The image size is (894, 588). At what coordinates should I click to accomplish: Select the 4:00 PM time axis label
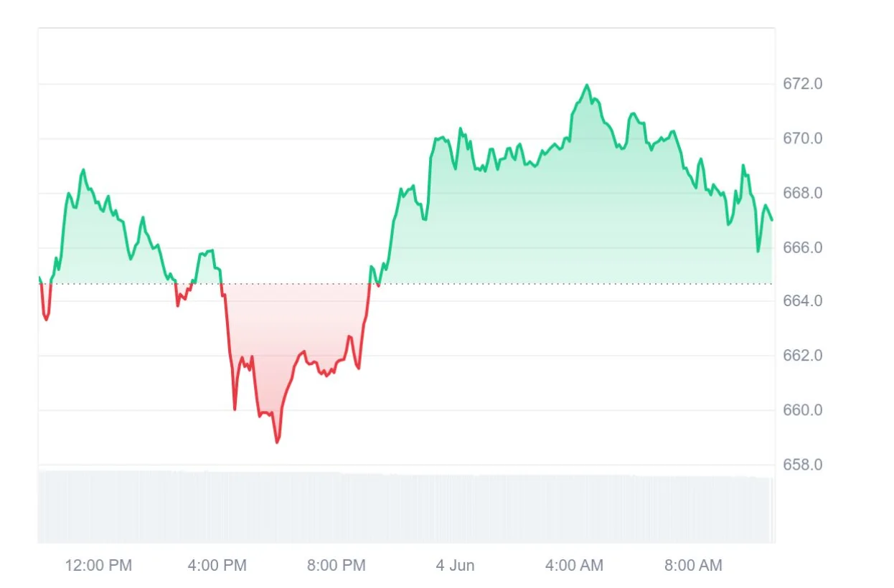(x=217, y=565)
